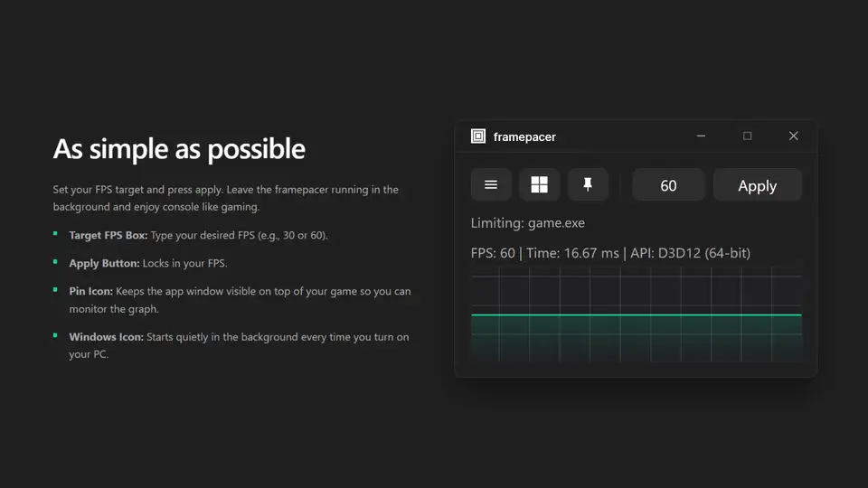Screen dimensions: 868x488
Task: Click the Apply button
Action: [x=758, y=185]
